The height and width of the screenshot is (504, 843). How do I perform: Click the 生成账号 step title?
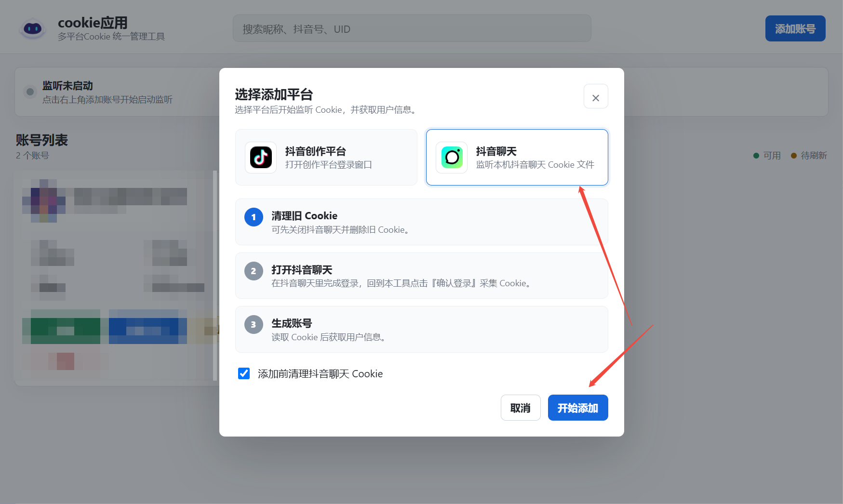(292, 323)
